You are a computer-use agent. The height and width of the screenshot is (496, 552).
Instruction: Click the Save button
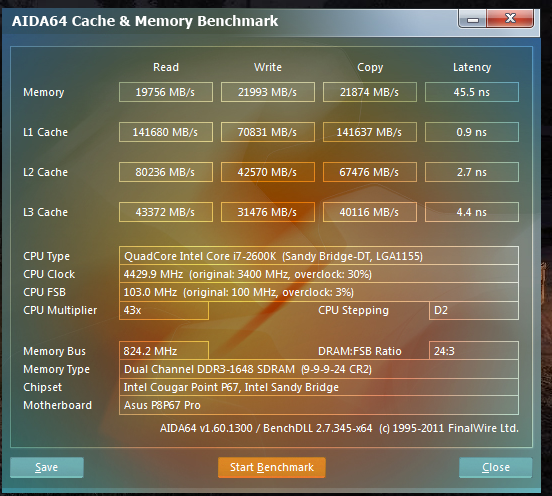tap(47, 467)
